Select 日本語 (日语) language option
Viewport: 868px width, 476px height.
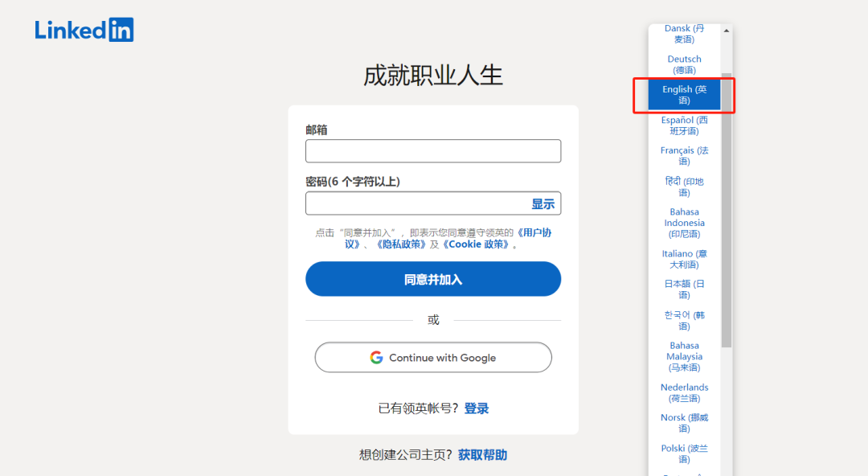point(684,289)
